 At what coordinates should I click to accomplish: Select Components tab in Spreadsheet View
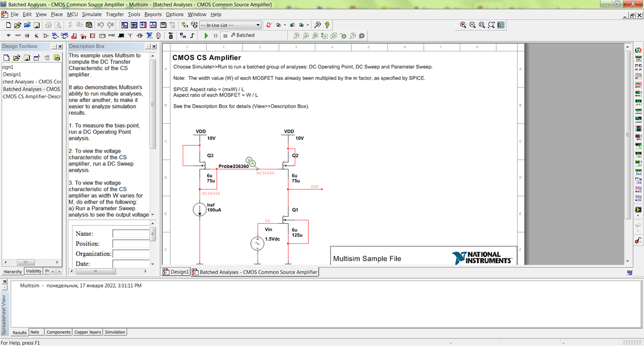click(x=58, y=332)
